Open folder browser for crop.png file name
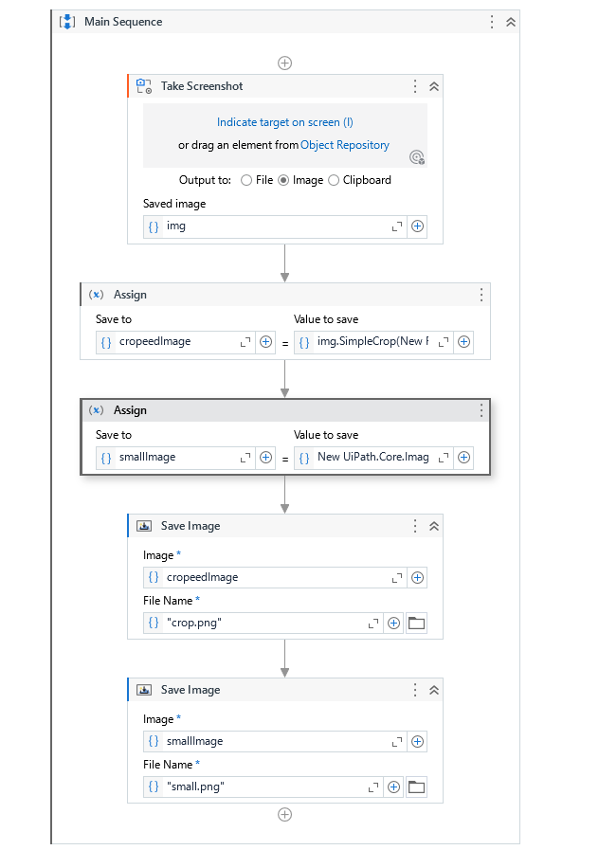Image resolution: width=599 pixels, height=868 pixels. [416, 623]
